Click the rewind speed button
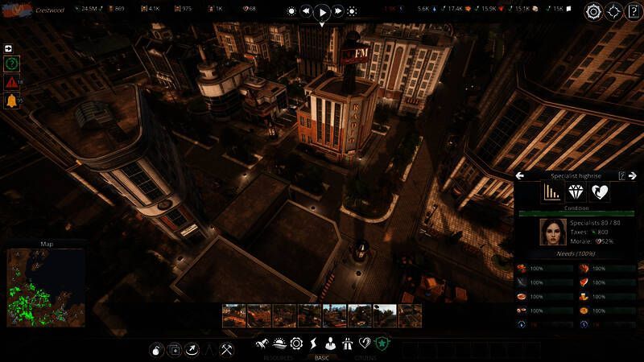The image size is (644, 362). tap(307, 11)
